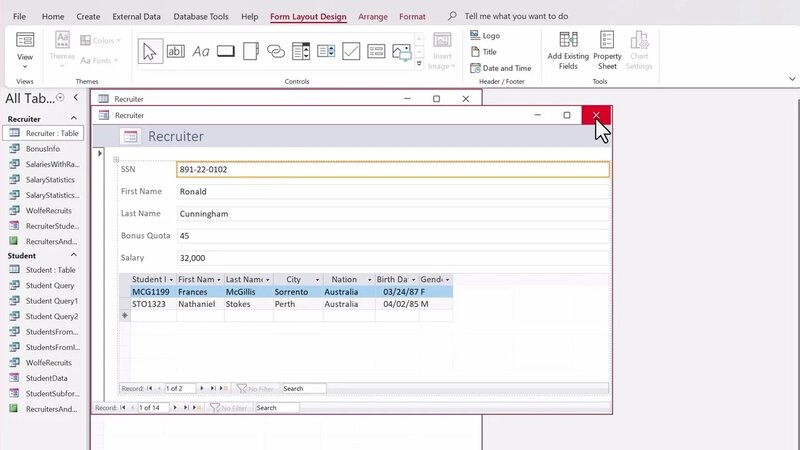Pick the Button control tool
Screen dimensions: 800x450
[226, 51]
